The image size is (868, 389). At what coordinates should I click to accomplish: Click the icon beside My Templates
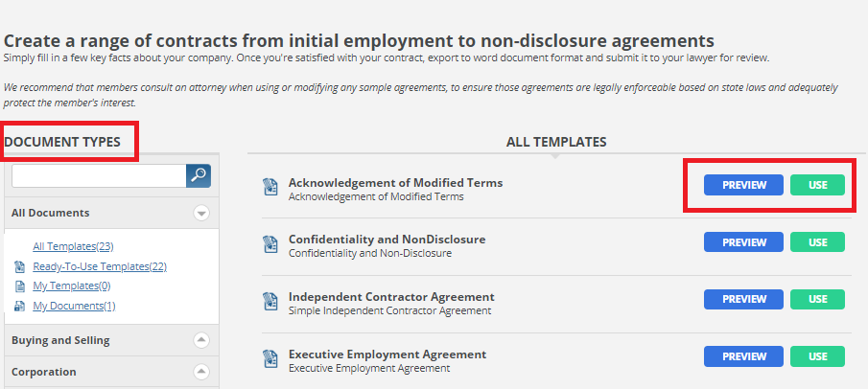[x=20, y=286]
